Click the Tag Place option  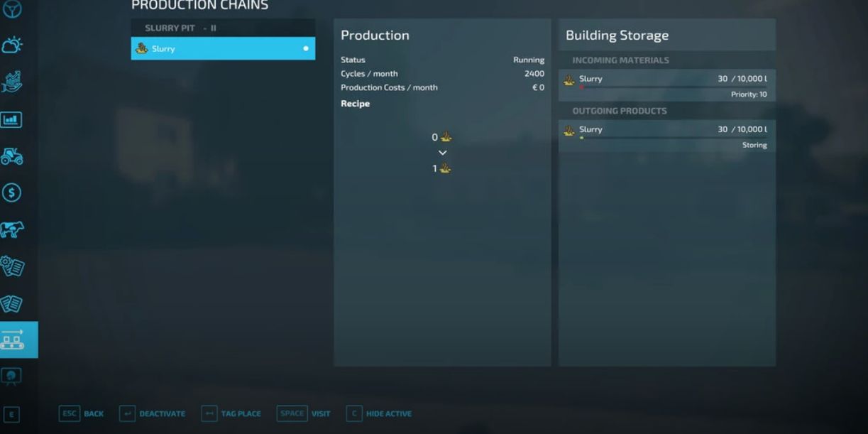(231, 413)
